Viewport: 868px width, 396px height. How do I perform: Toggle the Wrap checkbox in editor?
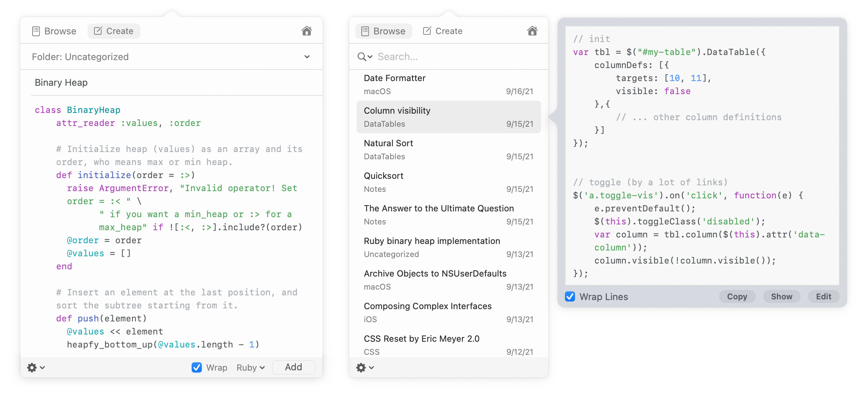(197, 367)
